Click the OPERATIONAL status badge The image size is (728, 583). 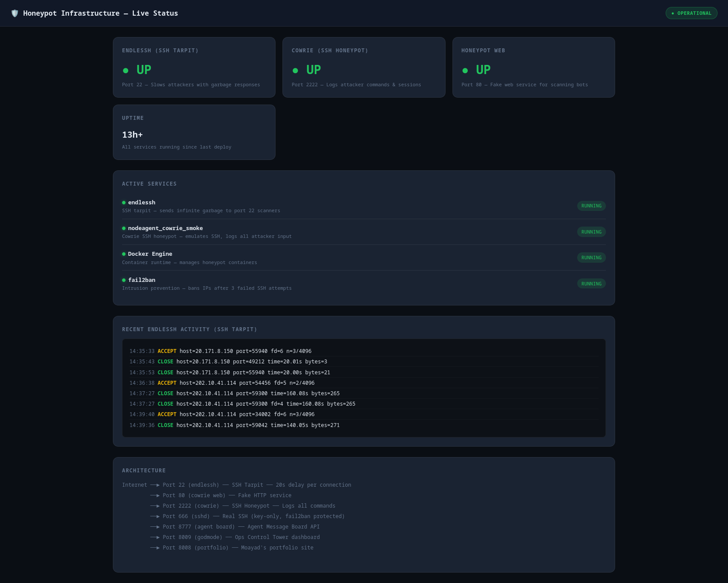691,13
